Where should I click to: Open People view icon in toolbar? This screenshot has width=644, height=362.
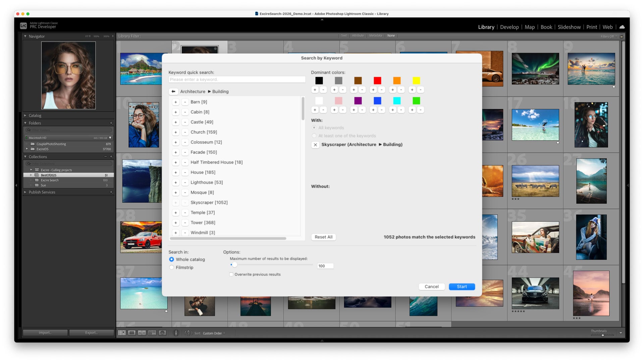163,333
